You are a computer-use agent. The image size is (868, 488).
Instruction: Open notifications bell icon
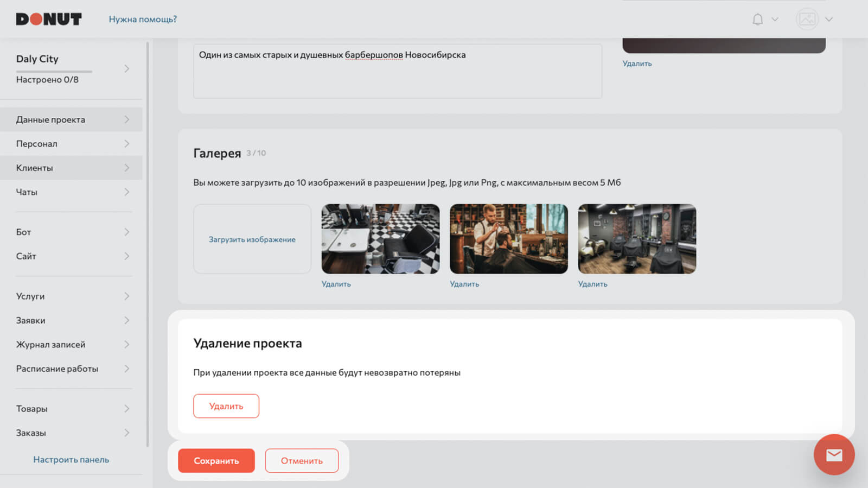757,20
